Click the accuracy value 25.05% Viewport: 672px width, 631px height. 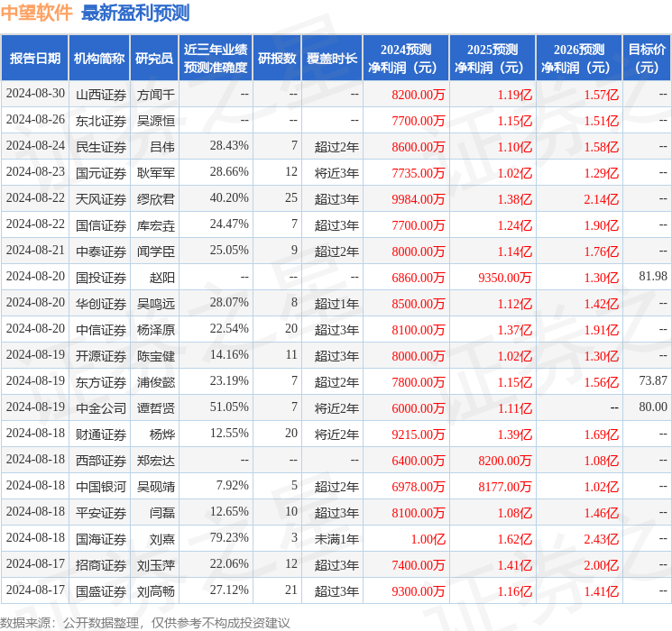229,251
